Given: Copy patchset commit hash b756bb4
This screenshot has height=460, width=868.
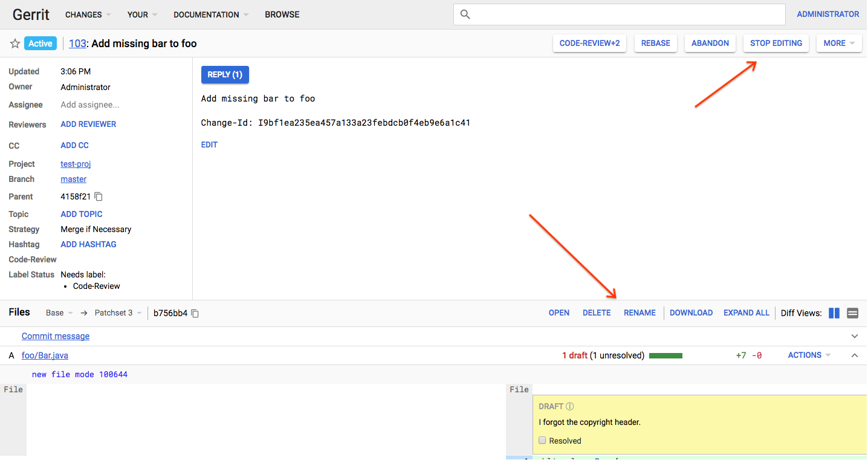Looking at the screenshot, I should click(195, 313).
